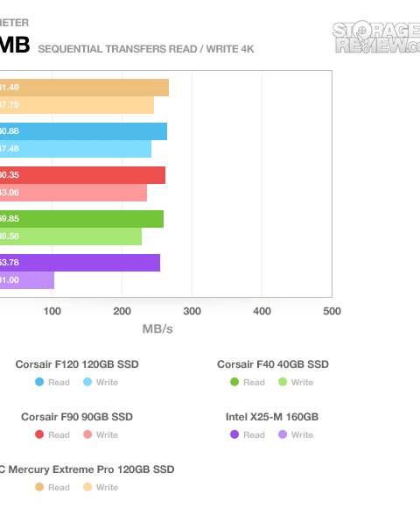Click the 100 axis tick label

pyautogui.click(x=52, y=311)
